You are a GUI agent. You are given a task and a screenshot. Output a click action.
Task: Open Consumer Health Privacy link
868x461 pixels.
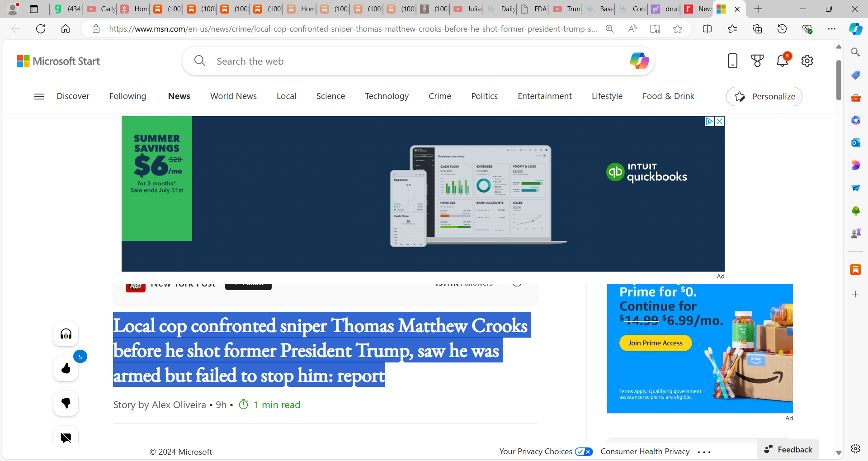click(645, 452)
